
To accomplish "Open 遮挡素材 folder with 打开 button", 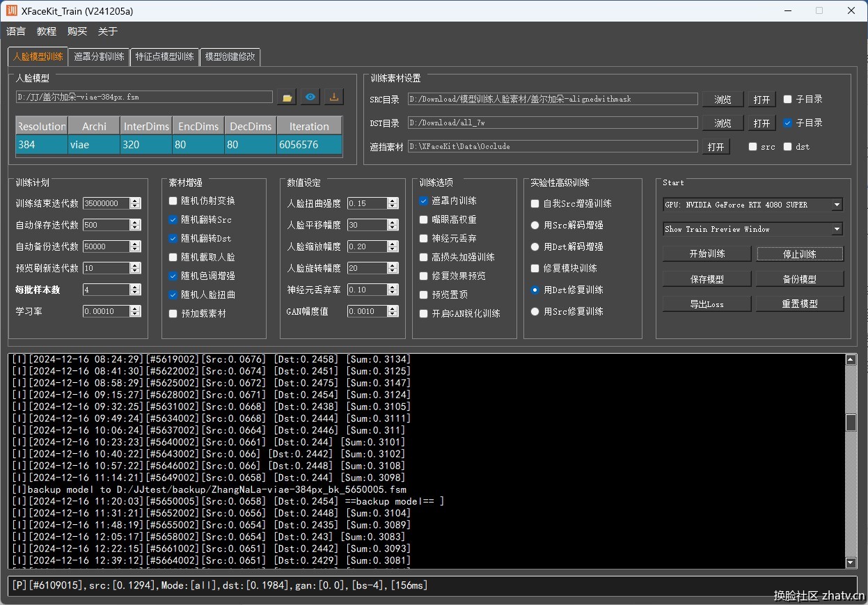I will point(716,147).
